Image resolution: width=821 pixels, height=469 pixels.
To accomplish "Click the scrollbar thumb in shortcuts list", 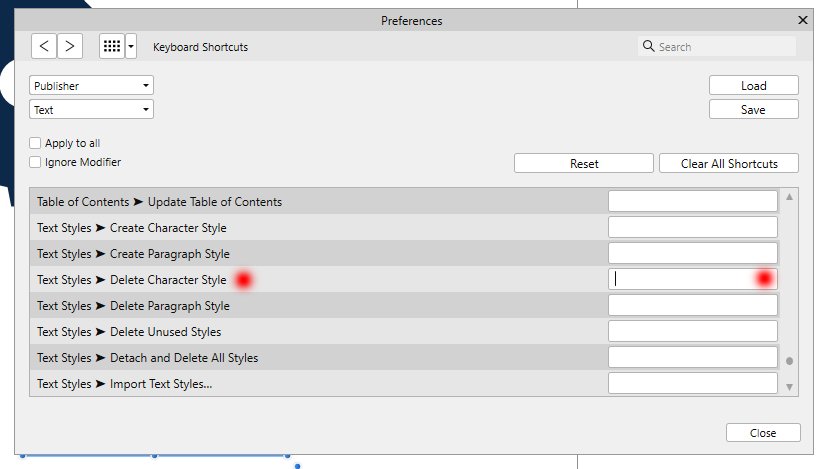I will [x=789, y=361].
